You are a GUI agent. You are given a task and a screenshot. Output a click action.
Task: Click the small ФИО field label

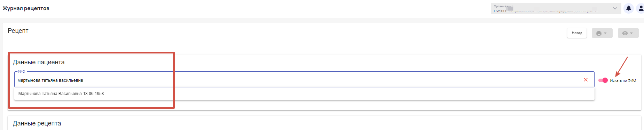[21, 71]
